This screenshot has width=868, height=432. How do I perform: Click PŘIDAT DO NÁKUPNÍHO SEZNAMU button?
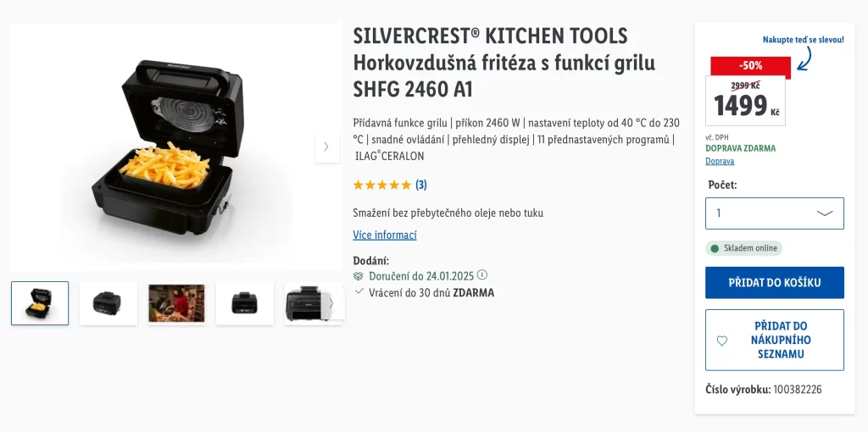(x=775, y=341)
